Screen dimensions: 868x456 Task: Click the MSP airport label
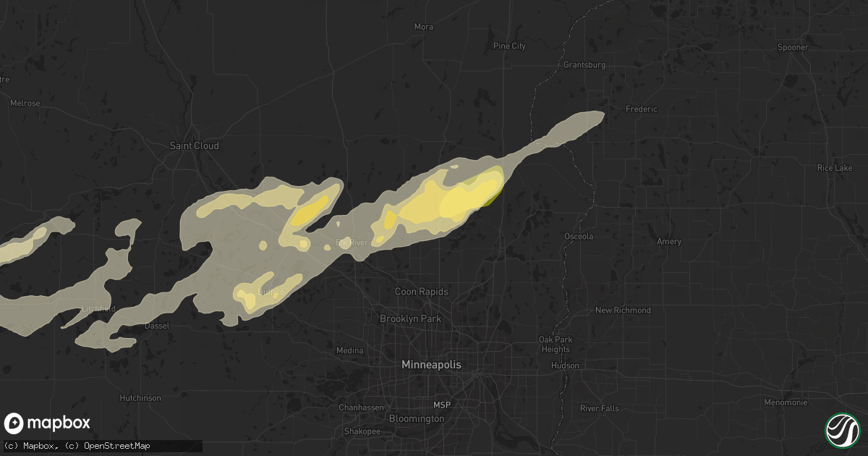pos(441,404)
